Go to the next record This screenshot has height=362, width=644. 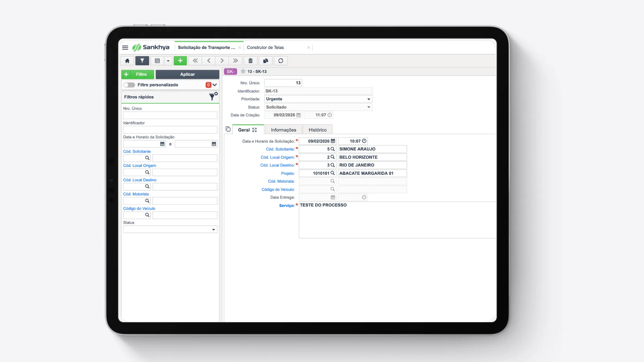tap(222, 61)
